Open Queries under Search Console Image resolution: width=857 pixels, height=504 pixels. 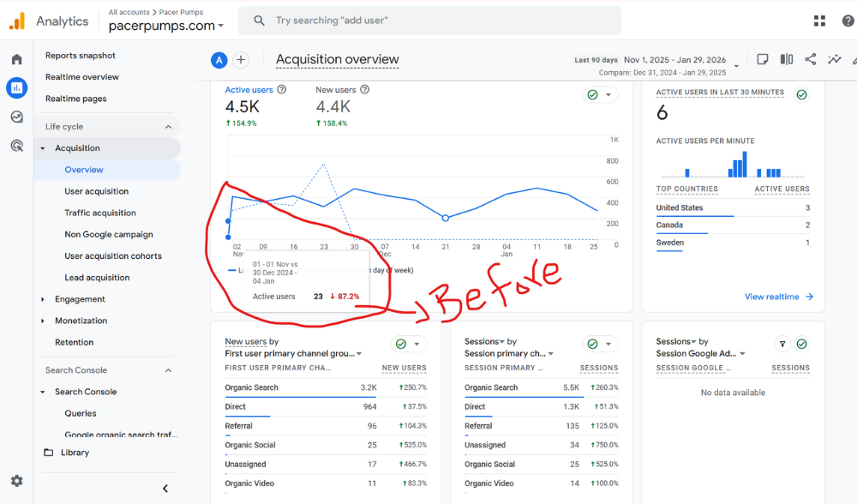coord(79,412)
